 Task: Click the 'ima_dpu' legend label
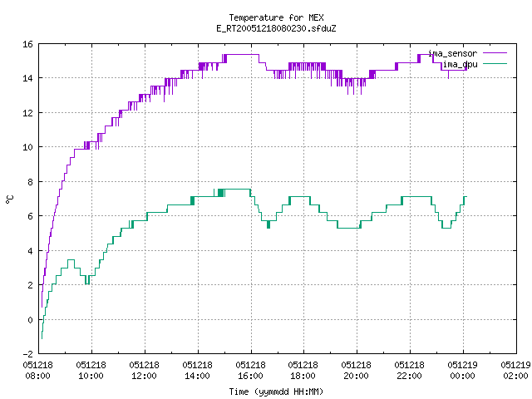[x=460, y=64]
